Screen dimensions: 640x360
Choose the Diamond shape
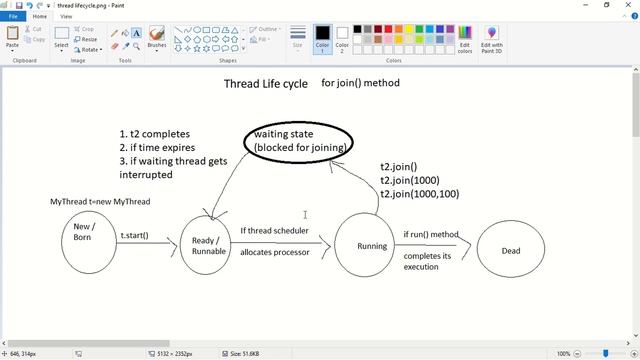point(188,39)
